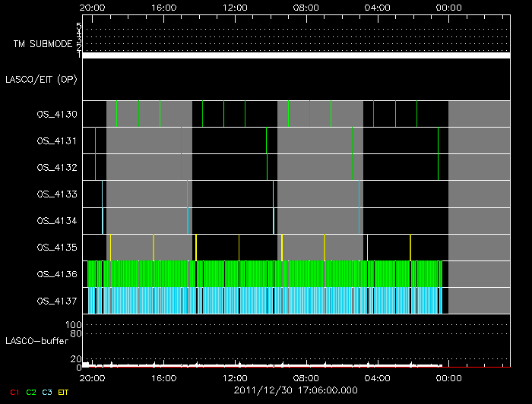
Task: Click the 12:00 tick on top axis
Action: [236, 7]
